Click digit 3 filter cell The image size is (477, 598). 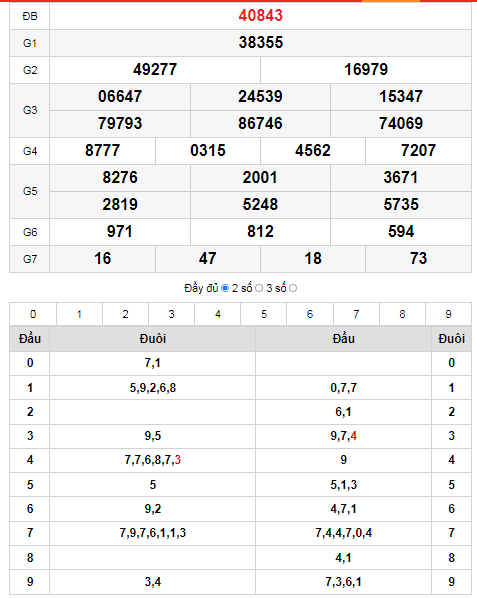(x=172, y=314)
